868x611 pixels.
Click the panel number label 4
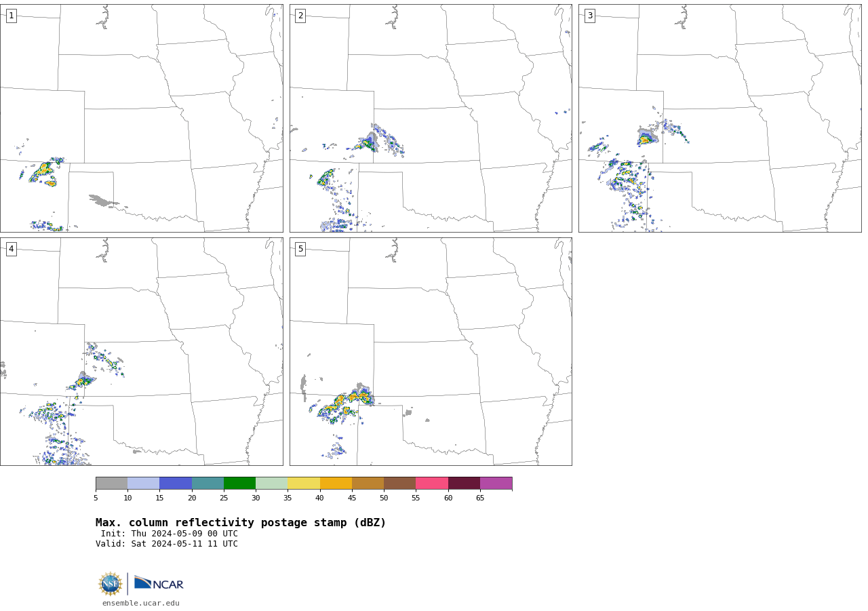11,249
